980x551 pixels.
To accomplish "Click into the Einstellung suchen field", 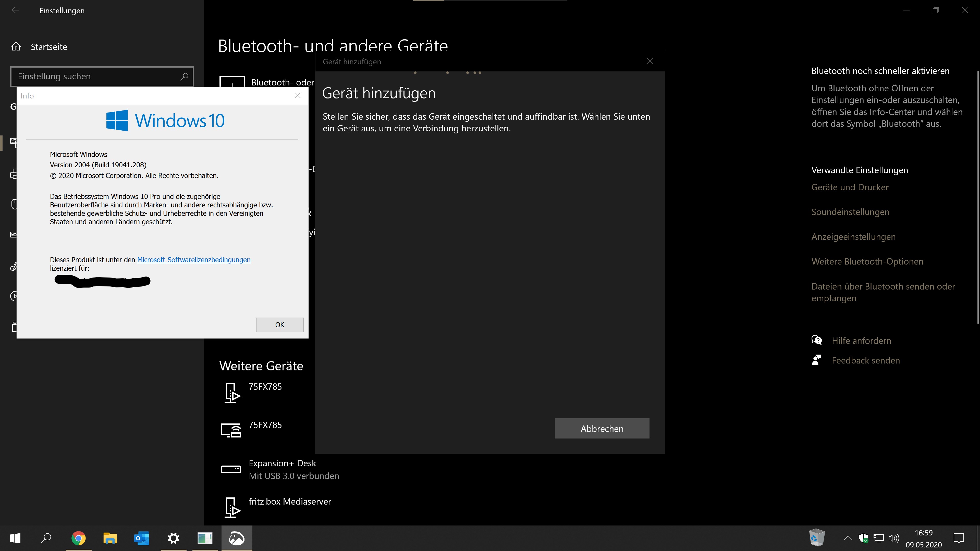I will [95, 77].
